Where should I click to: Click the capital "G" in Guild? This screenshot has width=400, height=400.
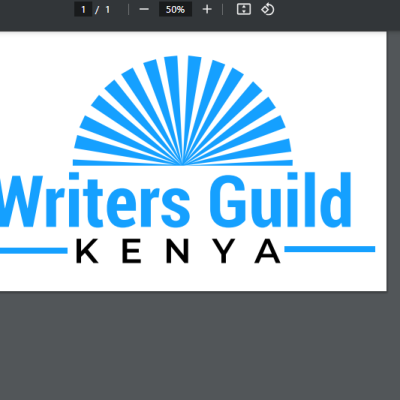(228, 201)
